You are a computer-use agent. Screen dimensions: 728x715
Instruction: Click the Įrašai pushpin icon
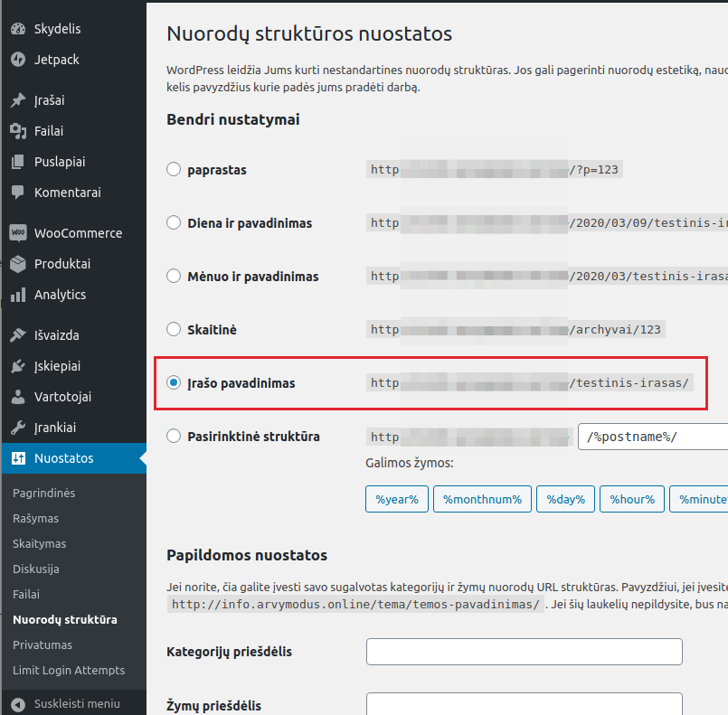tap(18, 100)
